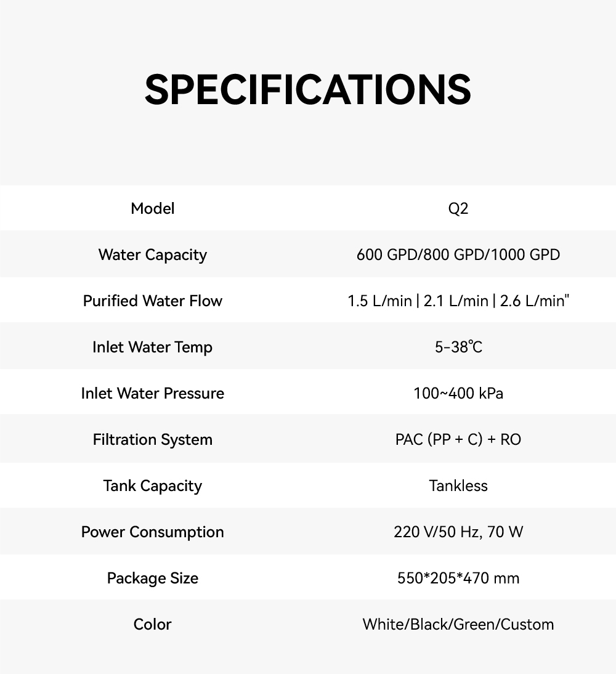The height and width of the screenshot is (674, 616).
Task: Select the 550*205*470 mm dimensions
Action: (x=458, y=578)
